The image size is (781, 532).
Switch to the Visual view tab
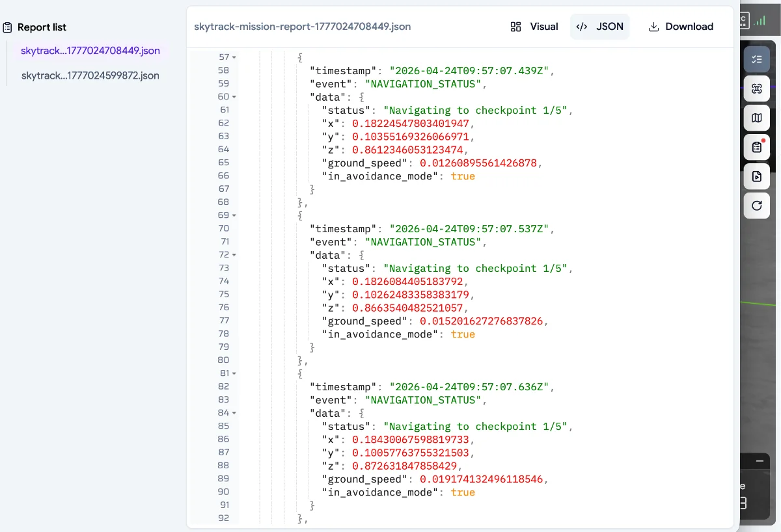coord(534,27)
